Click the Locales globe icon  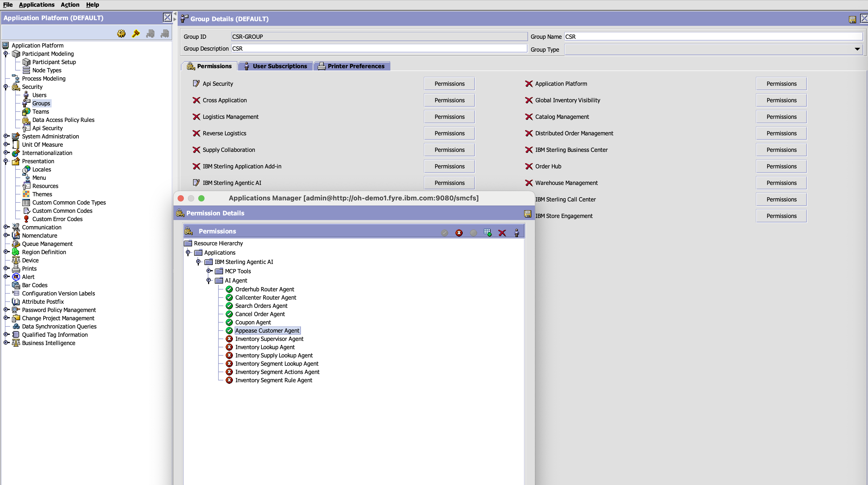pos(26,169)
